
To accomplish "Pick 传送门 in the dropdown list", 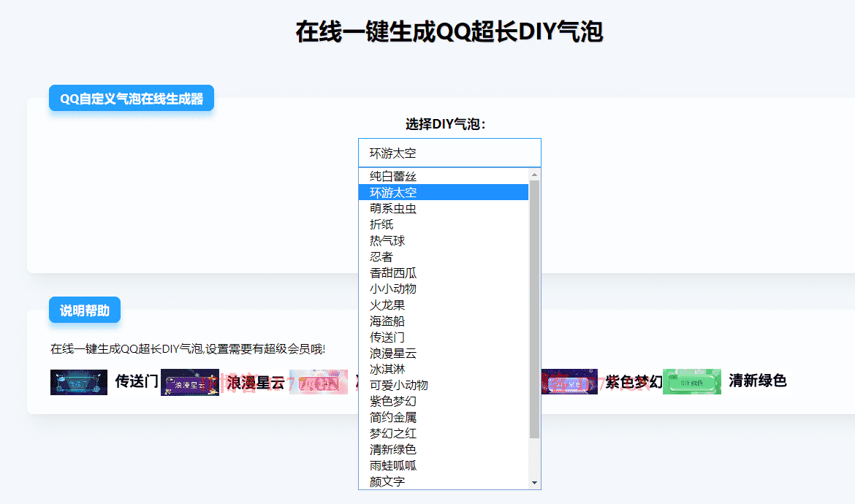I will click(x=444, y=337).
